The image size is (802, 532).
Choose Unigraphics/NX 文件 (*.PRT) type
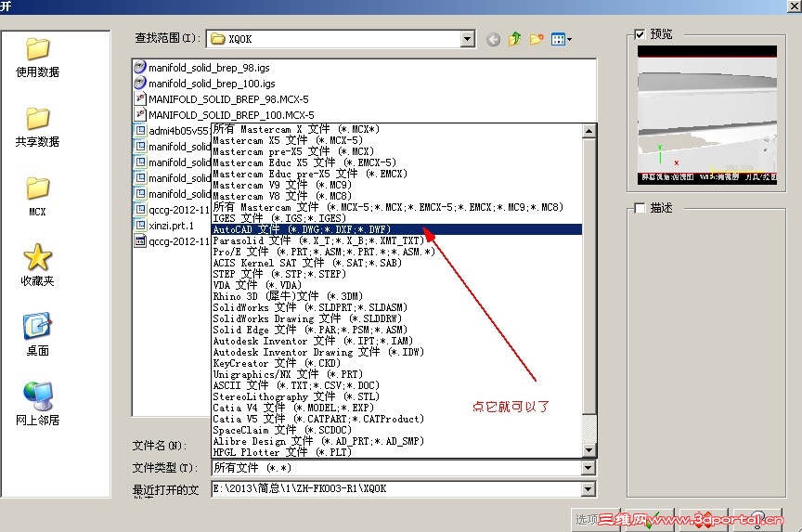(x=397, y=374)
